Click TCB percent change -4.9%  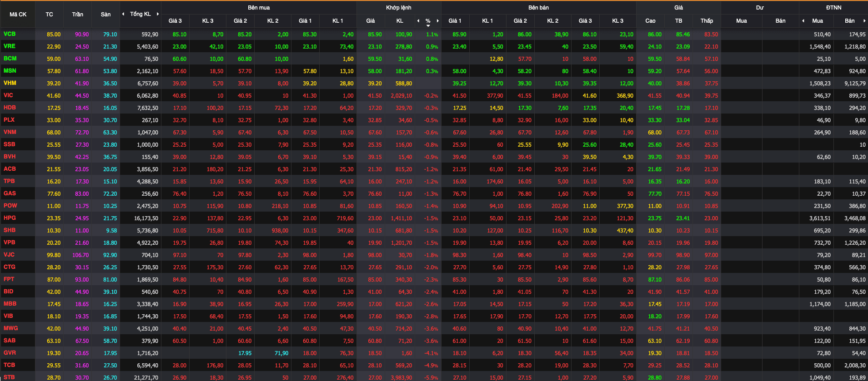(431, 366)
